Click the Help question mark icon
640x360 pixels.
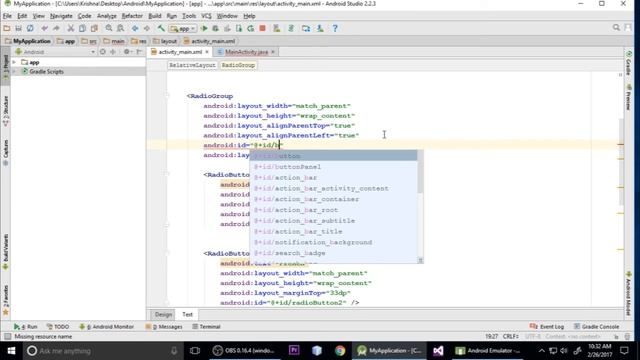point(335,28)
